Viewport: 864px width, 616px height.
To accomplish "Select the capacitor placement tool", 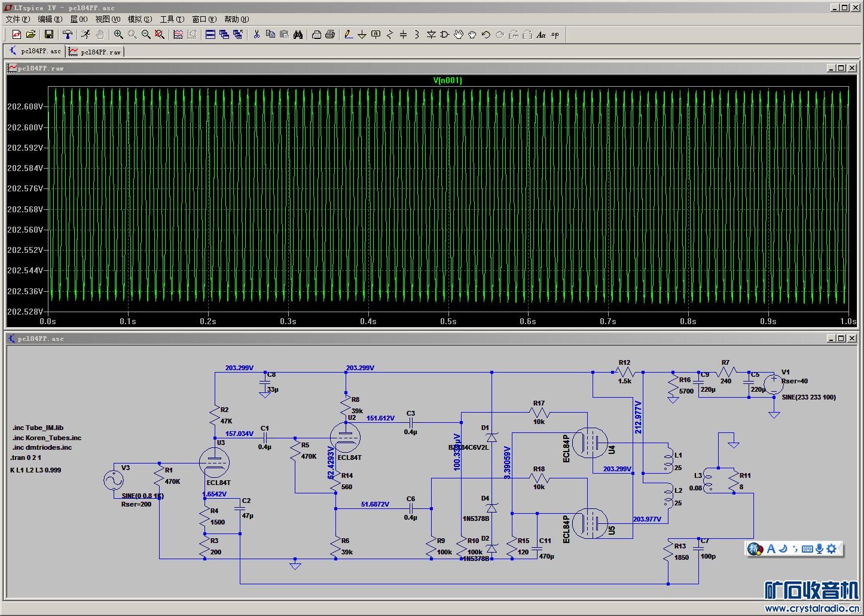I will point(403,35).
